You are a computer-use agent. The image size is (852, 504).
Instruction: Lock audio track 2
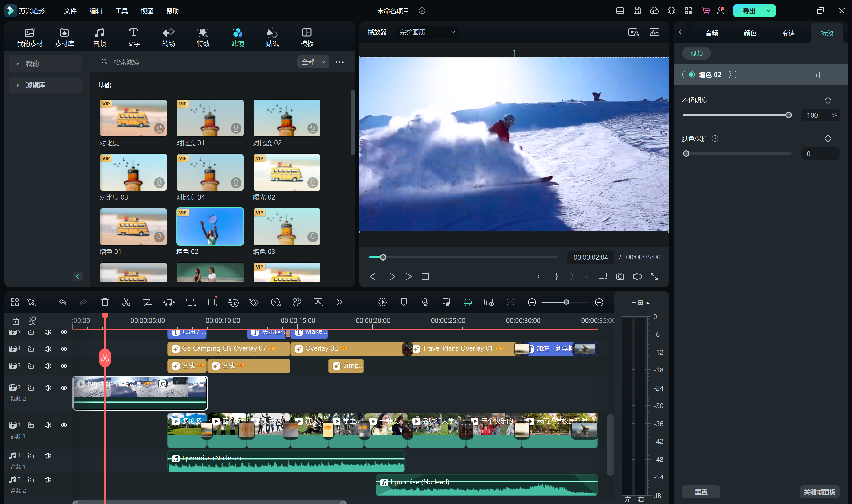[31, 479]
